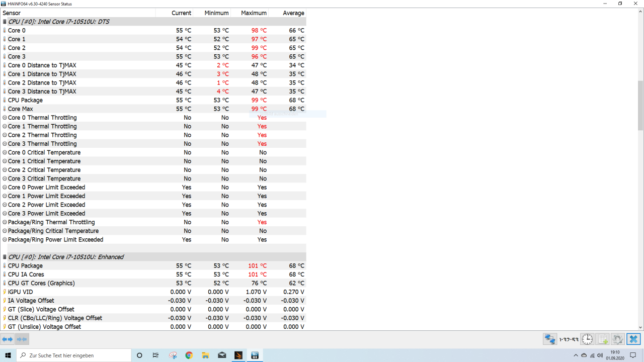Screen dimensions: 644x362
Task: Select the CPU Enhanced group header row
Action: 153,257
